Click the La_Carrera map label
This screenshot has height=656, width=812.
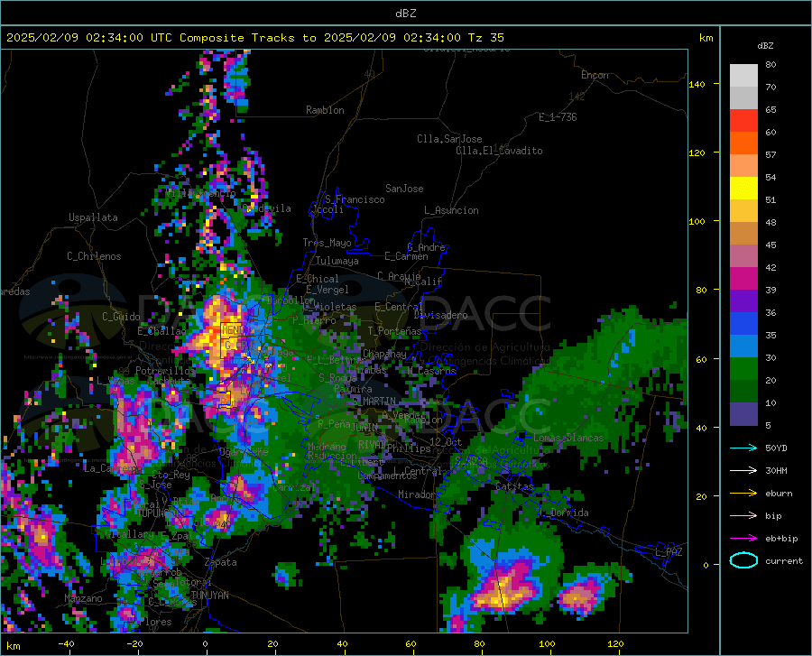click(x=112, y=468)
